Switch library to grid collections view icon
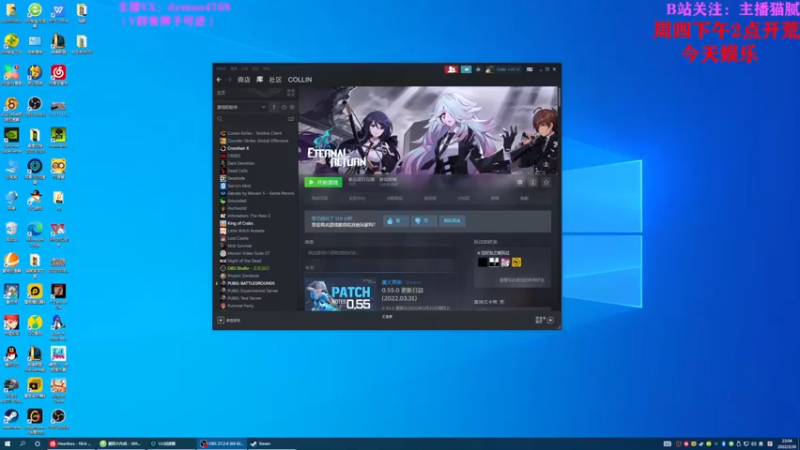800x450 pixels. click(290, 93)
